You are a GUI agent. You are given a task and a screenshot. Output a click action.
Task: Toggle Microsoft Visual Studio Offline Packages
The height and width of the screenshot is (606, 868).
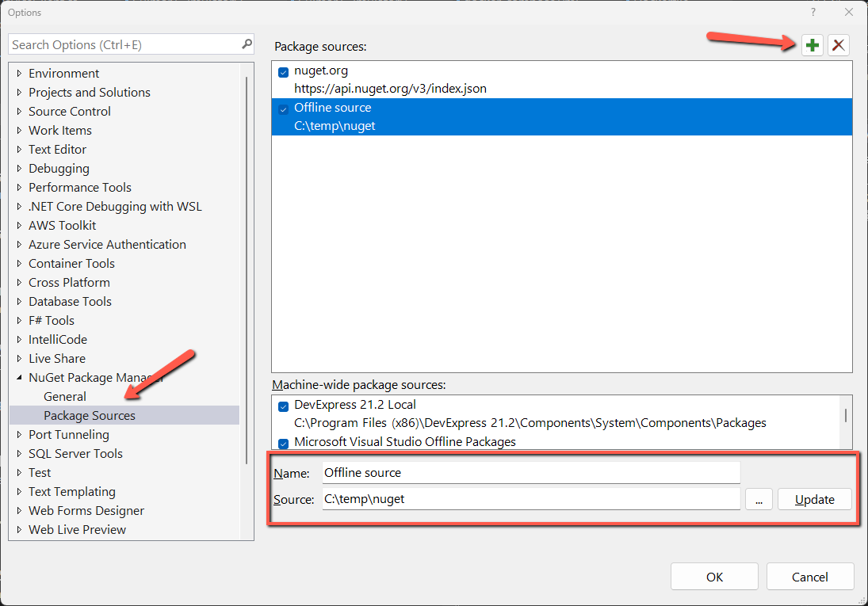click(x=283, y=443)
